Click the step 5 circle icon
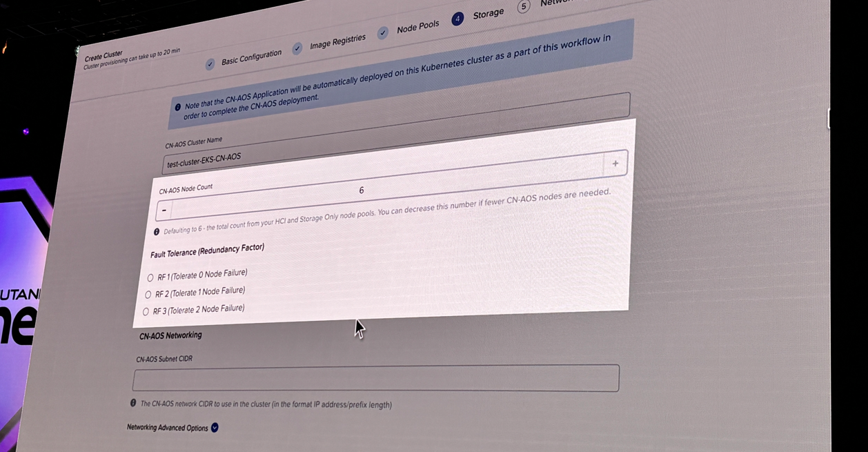The width and height of the screenshot is (868, 452). click(524, 7)
